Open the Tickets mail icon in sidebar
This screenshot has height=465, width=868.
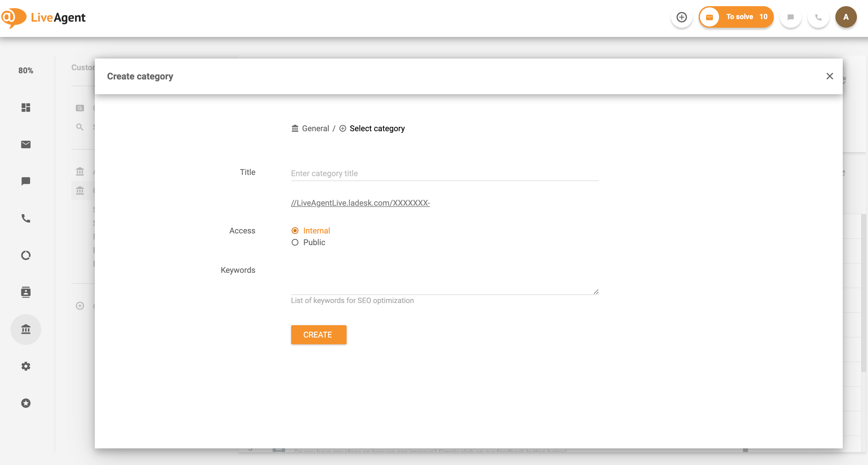[x=26, y=144]
